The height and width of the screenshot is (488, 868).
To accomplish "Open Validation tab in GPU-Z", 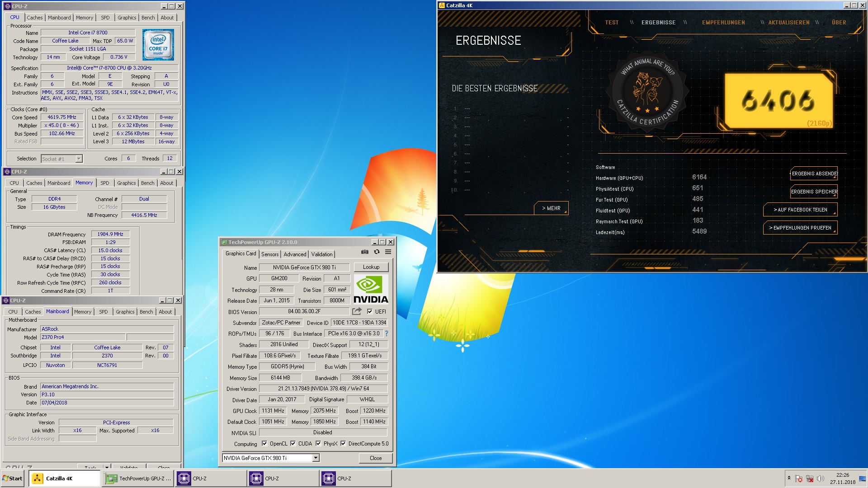I will [322, 254].
